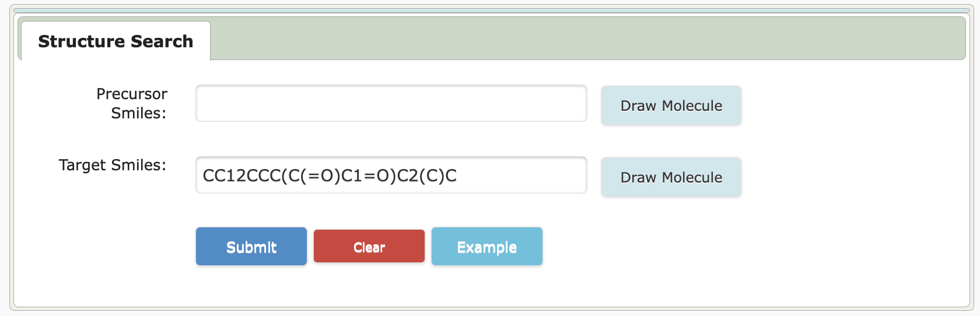
Task: Click the Clear button beside Submit
Action: click(369, 247)
